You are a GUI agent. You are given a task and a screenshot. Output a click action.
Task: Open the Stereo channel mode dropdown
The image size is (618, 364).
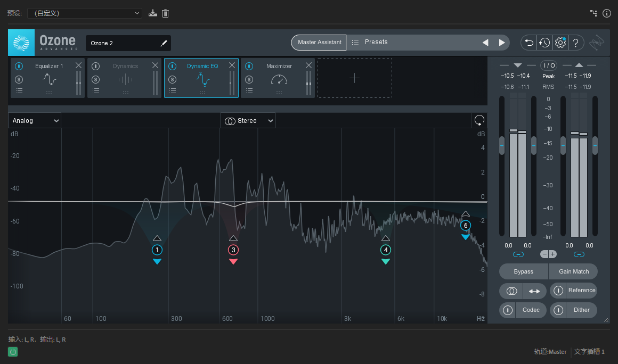tap(248, 120)
